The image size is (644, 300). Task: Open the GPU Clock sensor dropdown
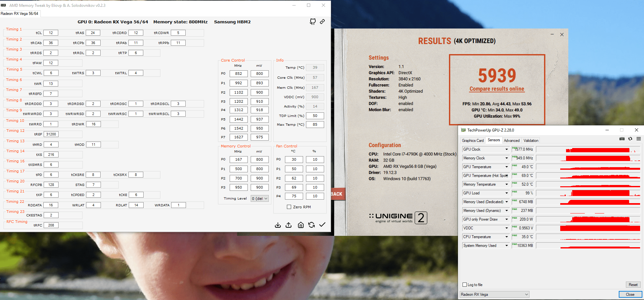pyautogui.click(x=507, y=149)
